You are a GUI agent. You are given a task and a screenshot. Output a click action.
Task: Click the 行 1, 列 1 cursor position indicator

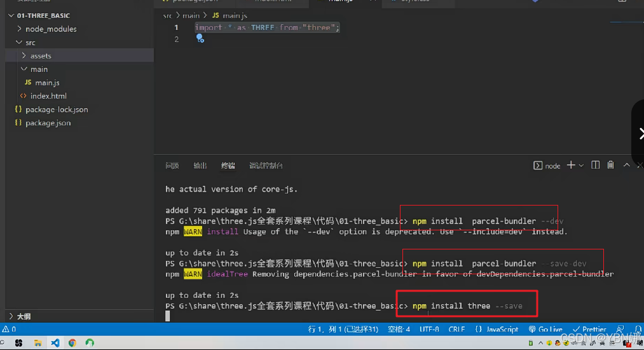coord(343,330)
